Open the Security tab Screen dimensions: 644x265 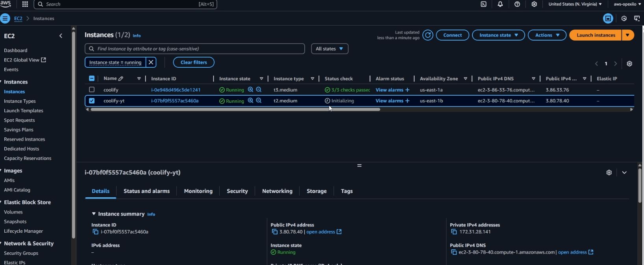[x=237, y=191]
